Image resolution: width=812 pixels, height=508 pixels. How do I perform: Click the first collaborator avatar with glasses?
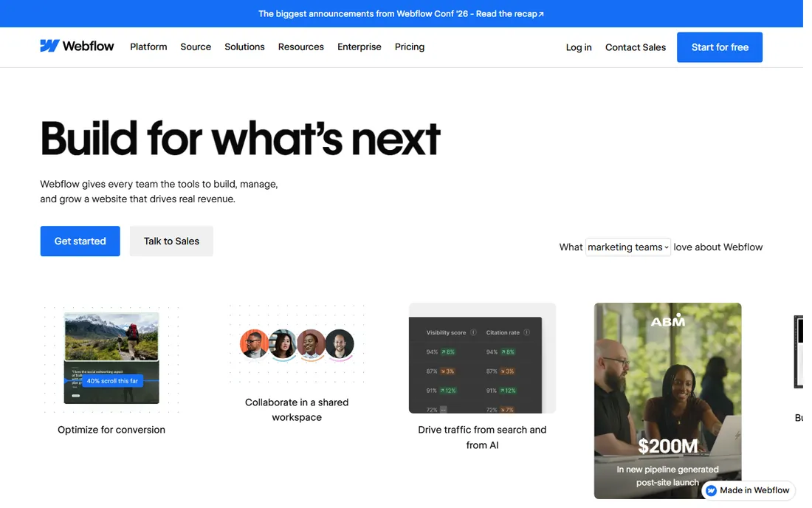[x=254, y=343]
